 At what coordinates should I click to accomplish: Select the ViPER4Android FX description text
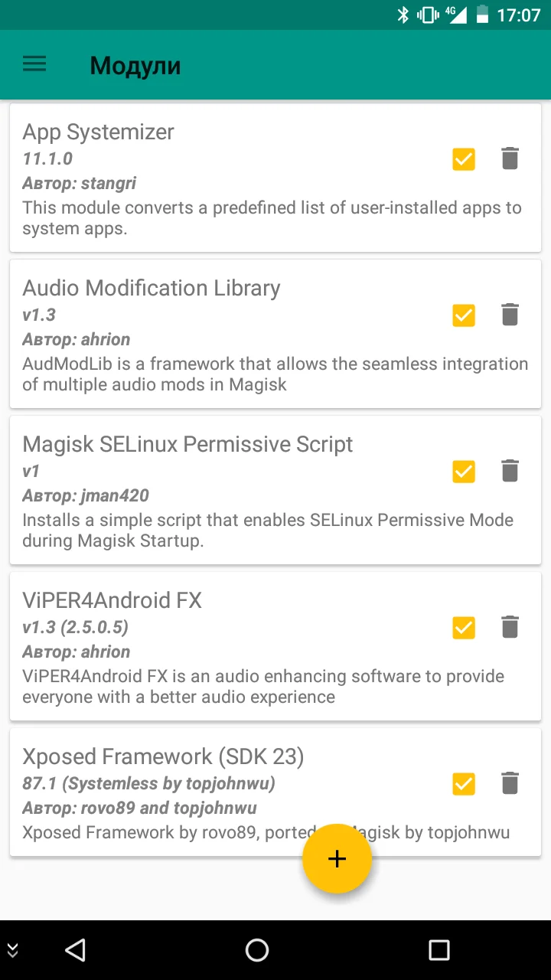click(x=262, y=687)
